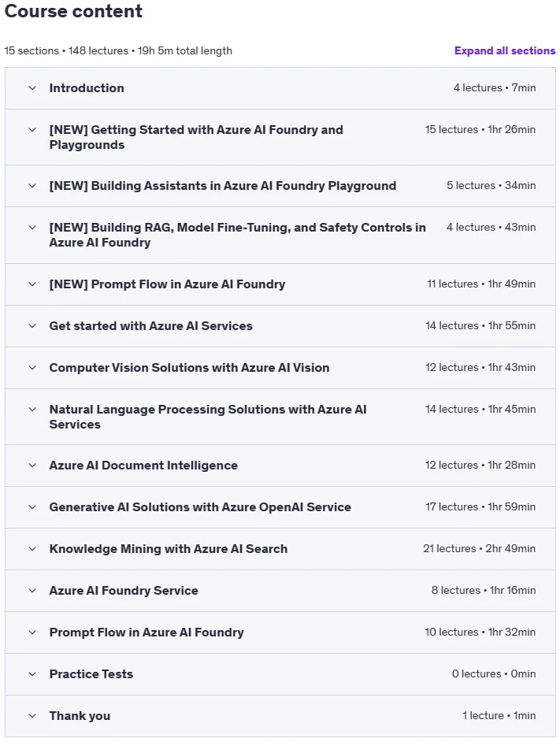Expand chevron for Generative AI Solutions section
This screenshot has width=560, height=742.
point(32,506)
